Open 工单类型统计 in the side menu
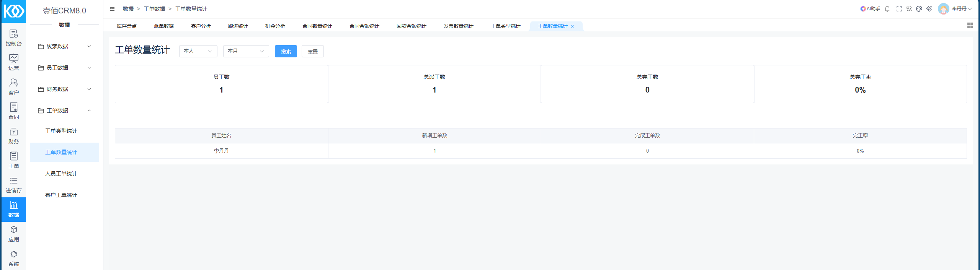980x270 pixels. 64,131
